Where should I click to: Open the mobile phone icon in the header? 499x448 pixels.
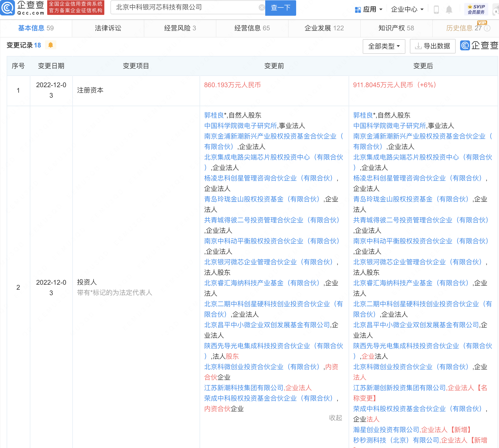click(436, 10)
